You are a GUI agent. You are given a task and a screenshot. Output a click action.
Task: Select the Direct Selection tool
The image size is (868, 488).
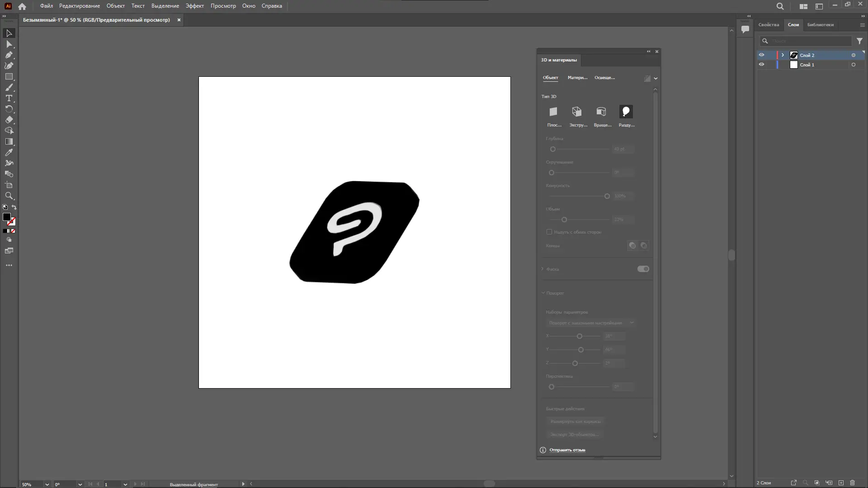click(x=9, y=44)
